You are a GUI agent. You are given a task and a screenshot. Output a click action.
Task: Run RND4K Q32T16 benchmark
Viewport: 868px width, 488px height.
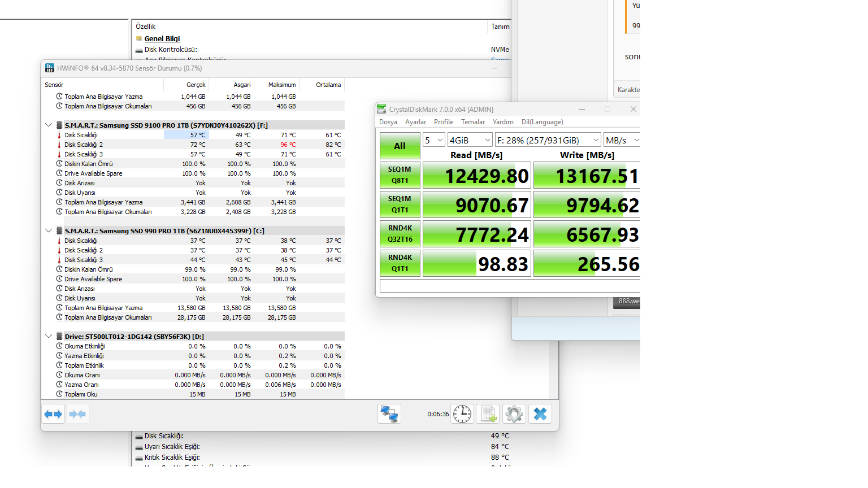pyautogui.click(x=400, y=234)
